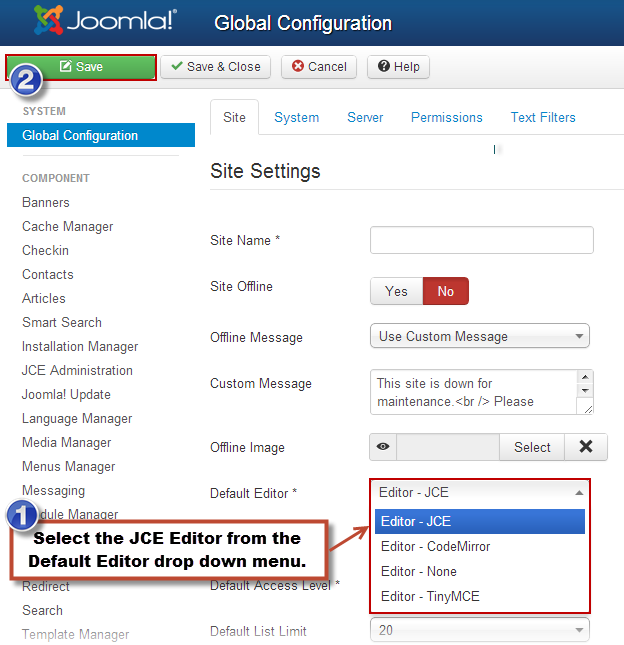The width and height of the screenshot is (624, 645).
Task: Open Checkin component link
Action: click(x=45, y=251)
